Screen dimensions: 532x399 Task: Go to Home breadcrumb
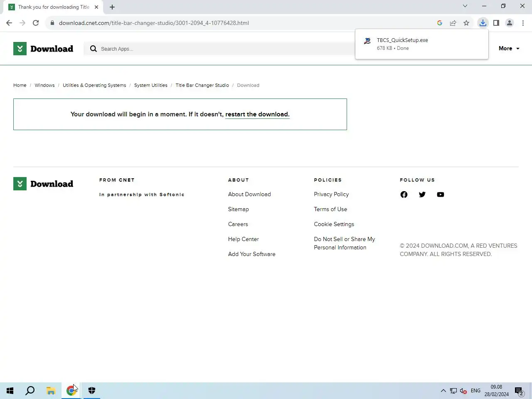[20, 85]
